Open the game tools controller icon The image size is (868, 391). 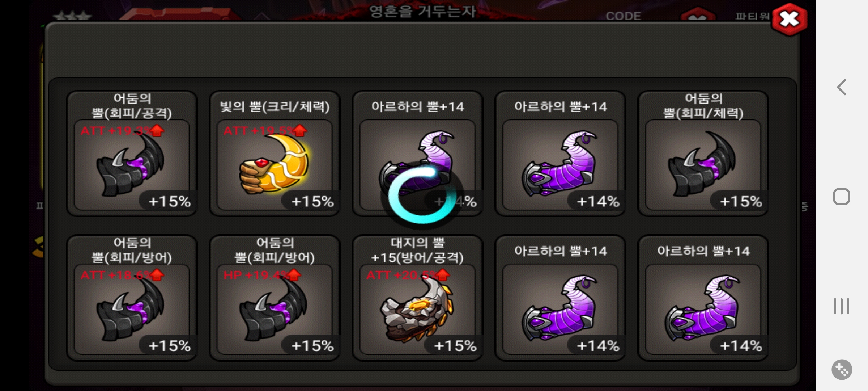[842, 370]
